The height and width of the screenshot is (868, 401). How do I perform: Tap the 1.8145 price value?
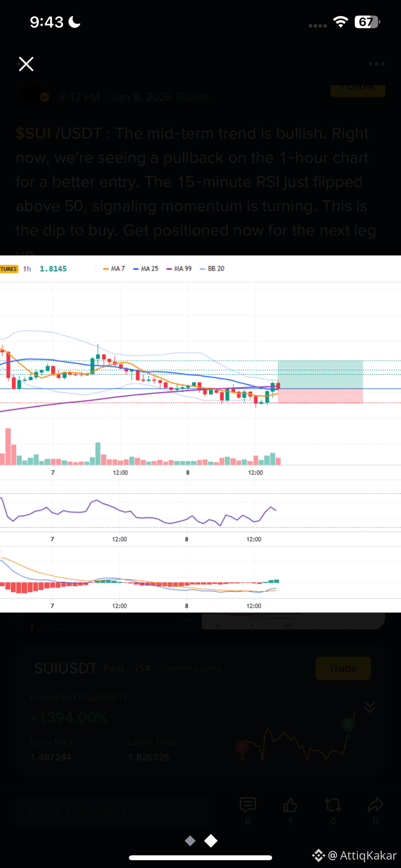[x=53, y=269]
